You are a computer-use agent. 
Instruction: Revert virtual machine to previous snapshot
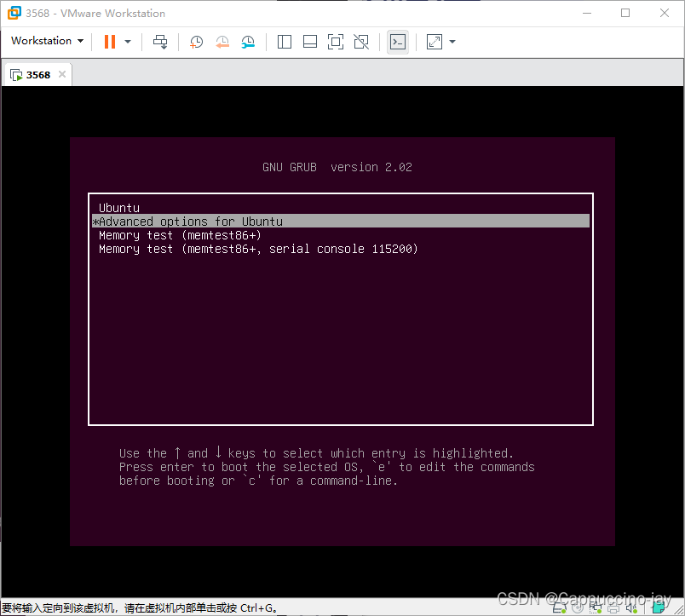coord(222,42)
